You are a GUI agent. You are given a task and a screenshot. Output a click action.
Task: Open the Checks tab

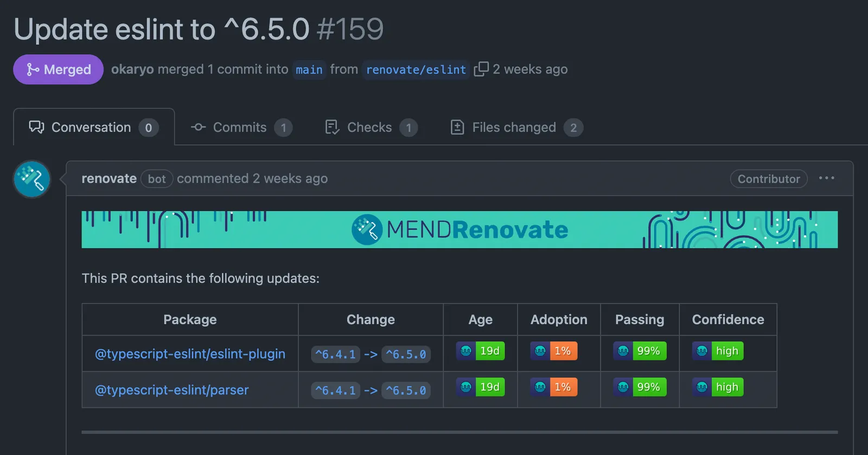371,127
